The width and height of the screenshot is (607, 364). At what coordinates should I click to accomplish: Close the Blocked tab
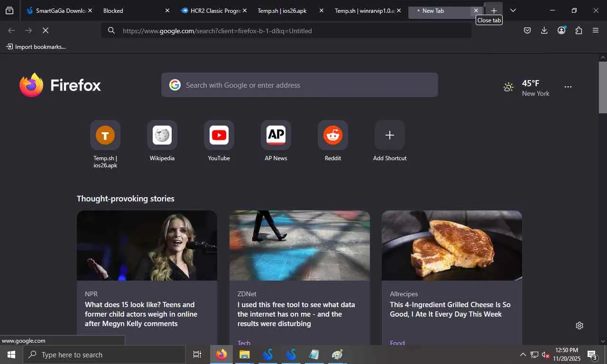[x=167, y=10]
